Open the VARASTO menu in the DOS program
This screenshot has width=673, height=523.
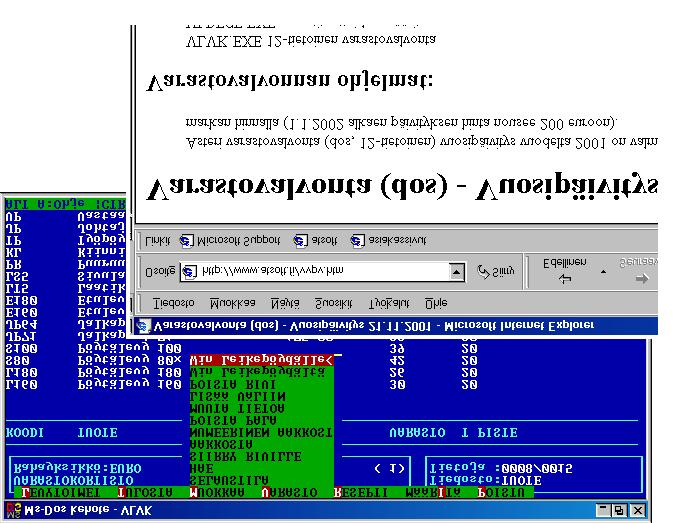[289, 493]
